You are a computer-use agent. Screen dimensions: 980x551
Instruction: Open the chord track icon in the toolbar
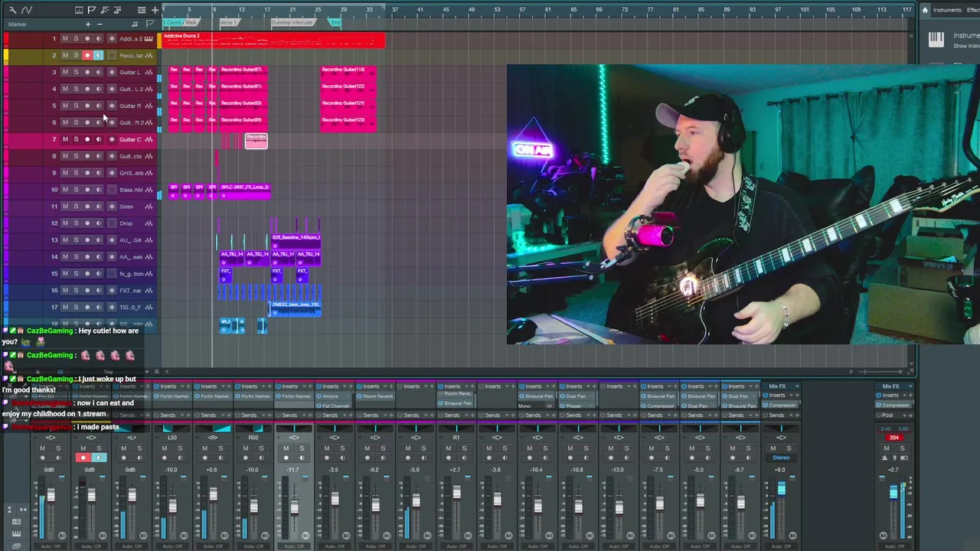click(x=104, y=10)
